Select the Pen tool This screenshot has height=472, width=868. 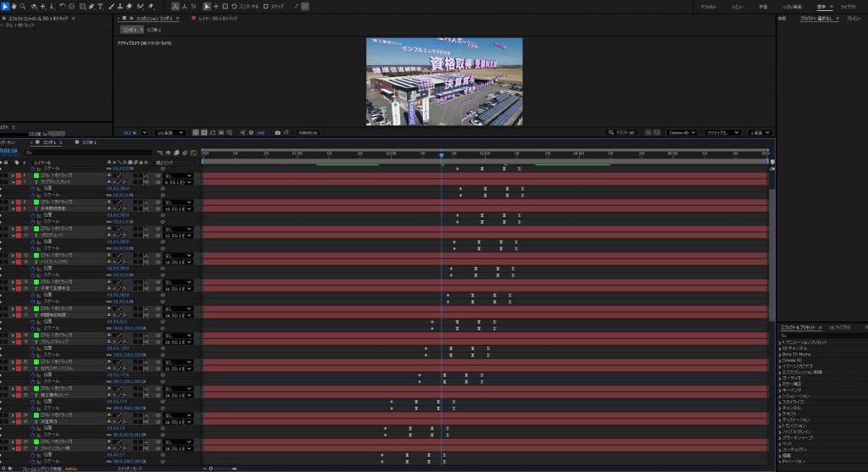[x=90, y=6]
